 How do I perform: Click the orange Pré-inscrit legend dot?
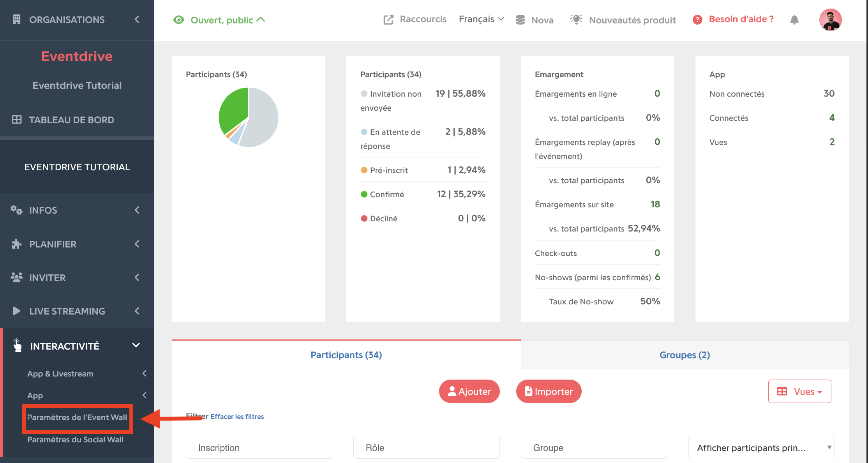(364, 170)
